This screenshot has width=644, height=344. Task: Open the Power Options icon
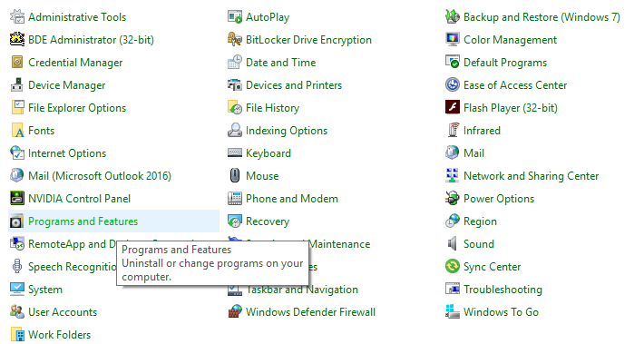click(453, 198)
